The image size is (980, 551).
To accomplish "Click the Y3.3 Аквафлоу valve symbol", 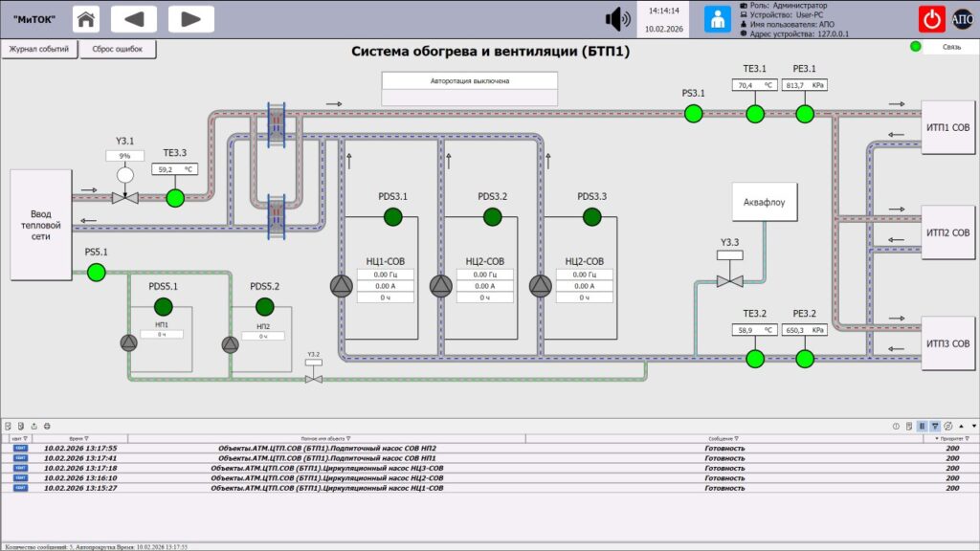I will coord(729,281).
